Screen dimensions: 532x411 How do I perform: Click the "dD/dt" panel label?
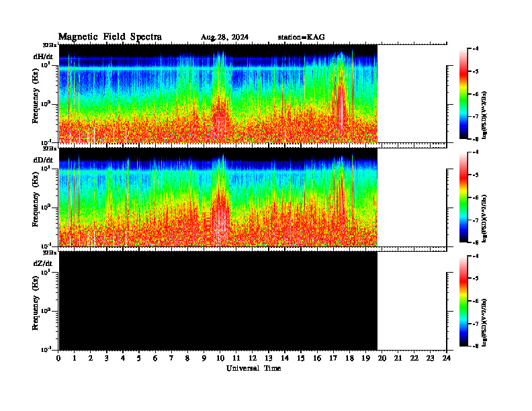[x=43, y=160]
